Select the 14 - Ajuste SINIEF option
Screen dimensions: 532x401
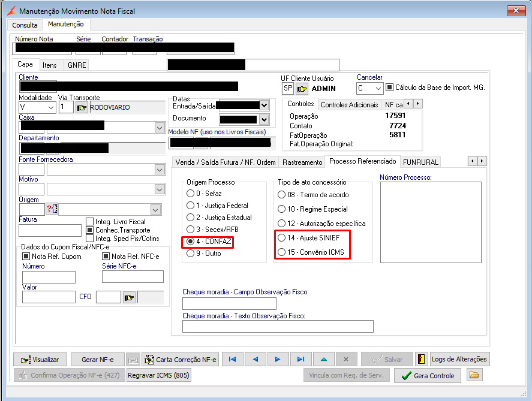[282, 238]
